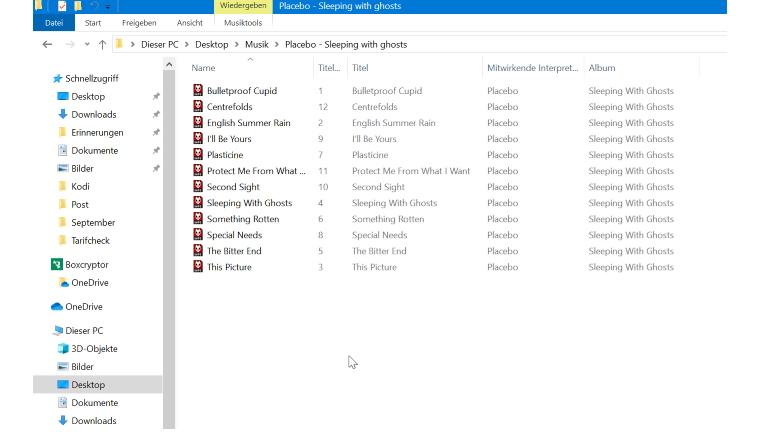Open the Datei menu
768x432 pixels.
pos(54,23)
